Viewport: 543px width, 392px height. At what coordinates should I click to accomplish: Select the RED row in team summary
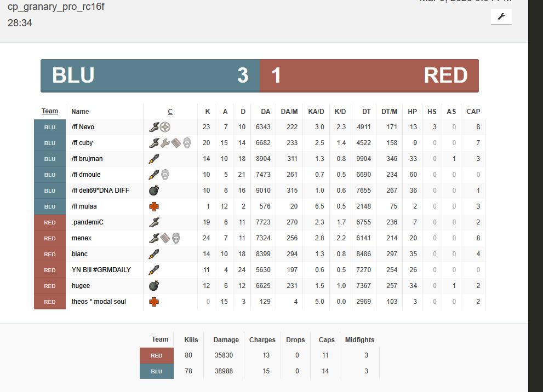(x=157, y=355)
